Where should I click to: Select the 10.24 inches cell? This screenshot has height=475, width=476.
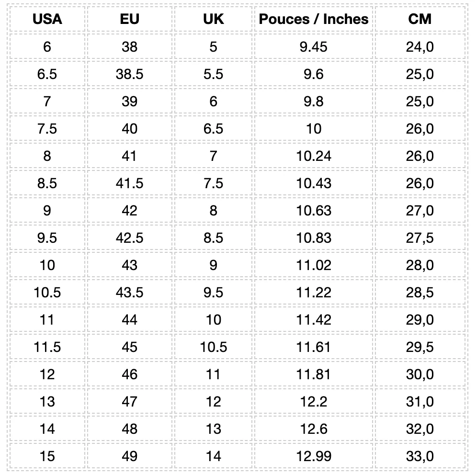tap(314, 156)
